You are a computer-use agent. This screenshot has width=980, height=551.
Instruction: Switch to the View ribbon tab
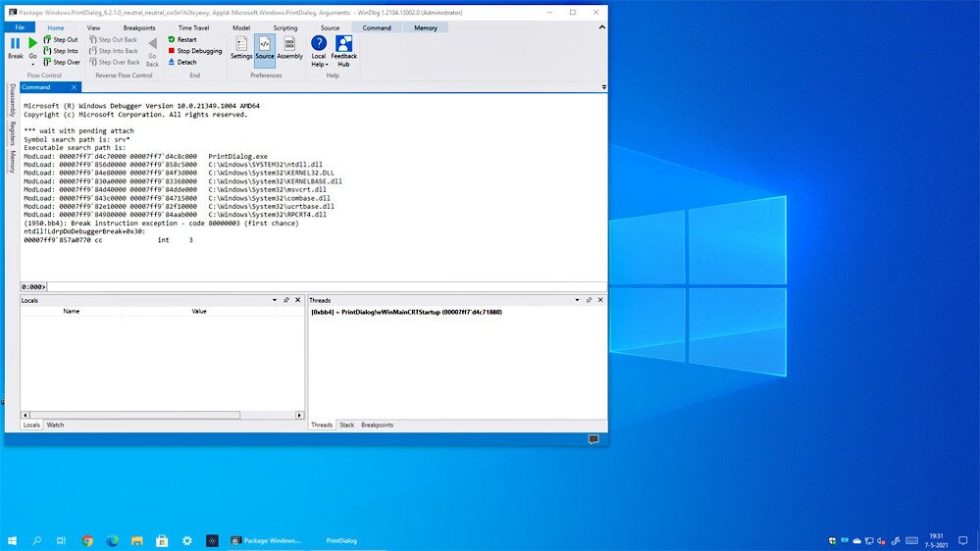(x=93, y=27)
